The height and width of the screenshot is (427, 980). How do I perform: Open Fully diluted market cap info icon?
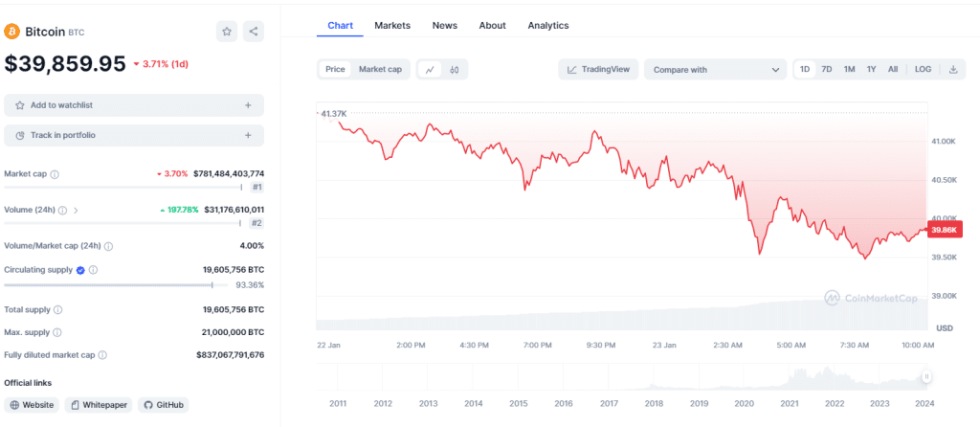[102, 355]
